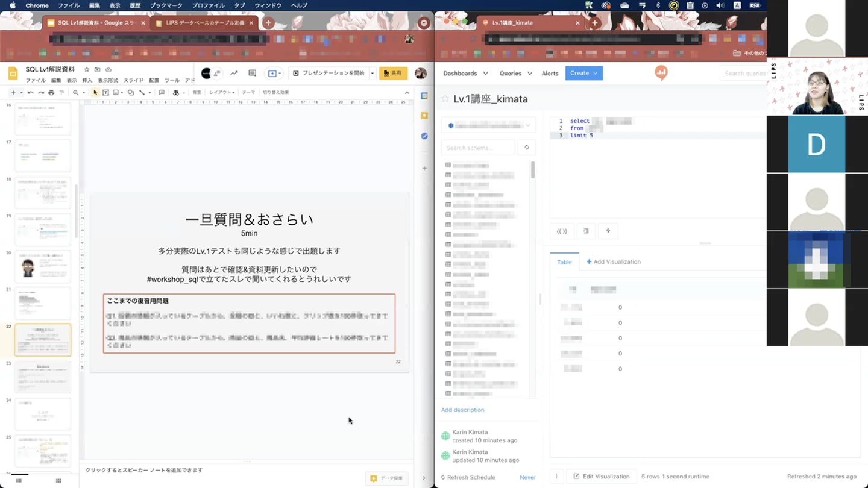The width and height of the screenshot is (868, 488).
Task: Open the zoom level dropdown arrow in Slides
Action: click(x=83, y=93)
